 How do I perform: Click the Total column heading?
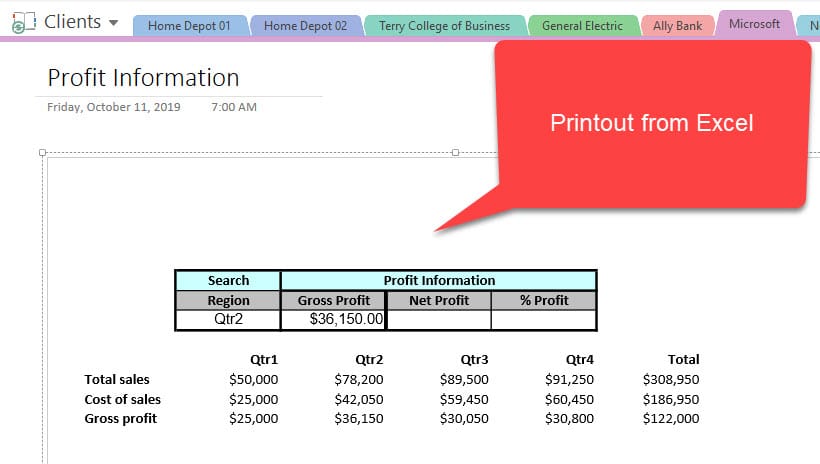tap(684, 359)
